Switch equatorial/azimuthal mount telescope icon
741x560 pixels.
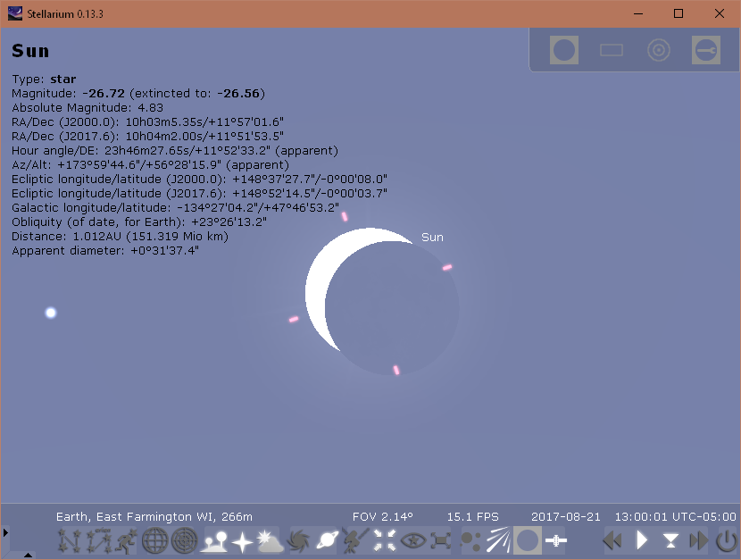tap(355, 540)
